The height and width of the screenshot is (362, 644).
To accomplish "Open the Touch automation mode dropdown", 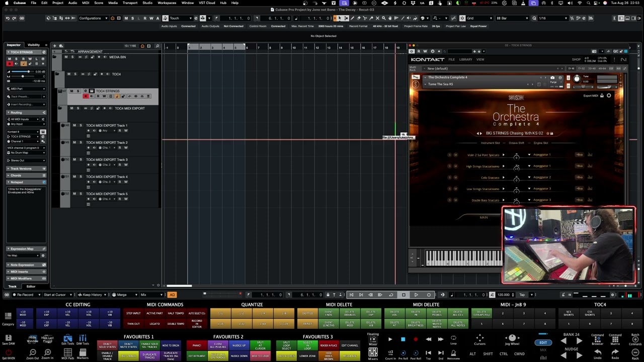I will (x=182, y=18).
